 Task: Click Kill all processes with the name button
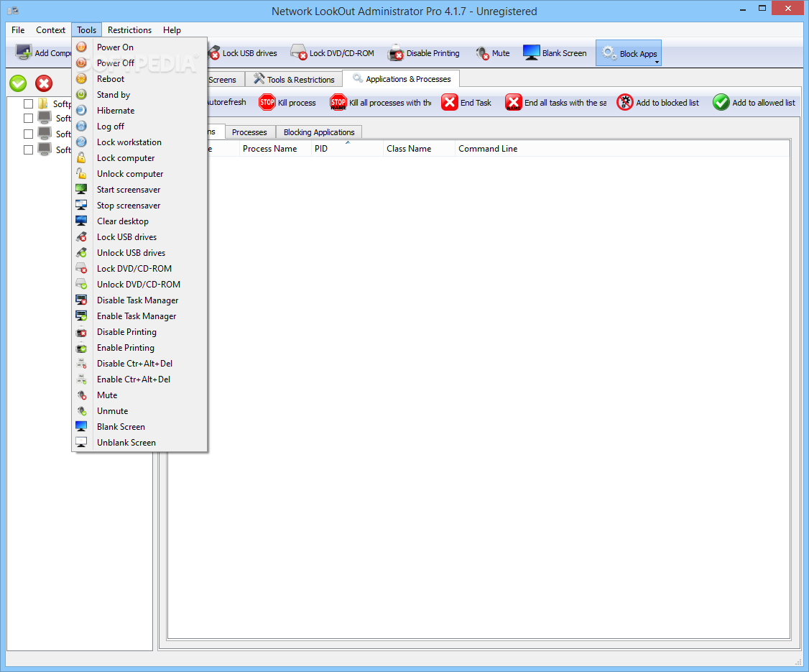click(381, 102)
